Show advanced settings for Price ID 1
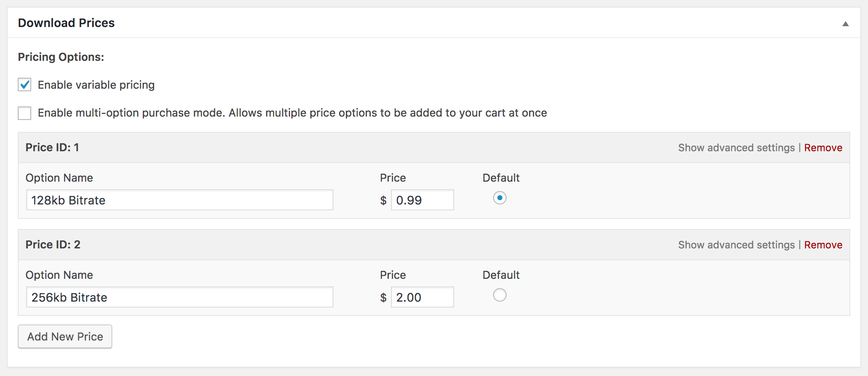This screenshot has width=868, height=376. [x=736, y=148]
